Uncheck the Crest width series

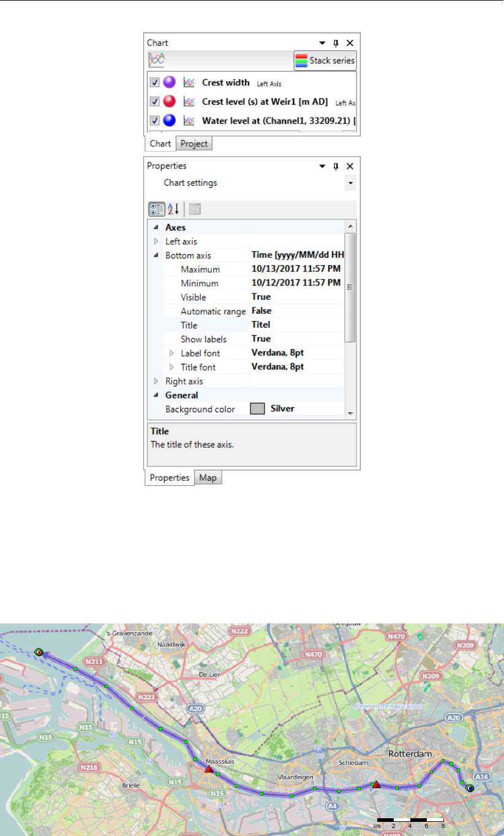(x=155, y=83)
